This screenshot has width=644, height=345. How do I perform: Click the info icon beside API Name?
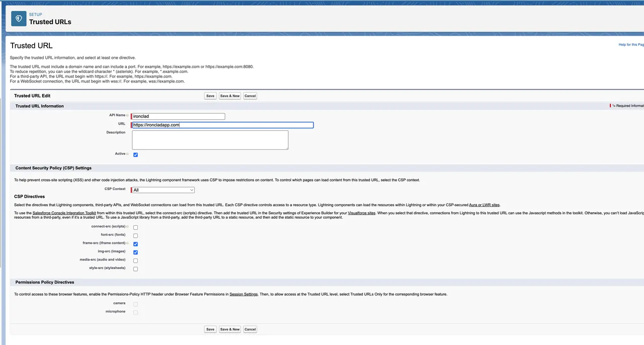[x=127, y=115]
